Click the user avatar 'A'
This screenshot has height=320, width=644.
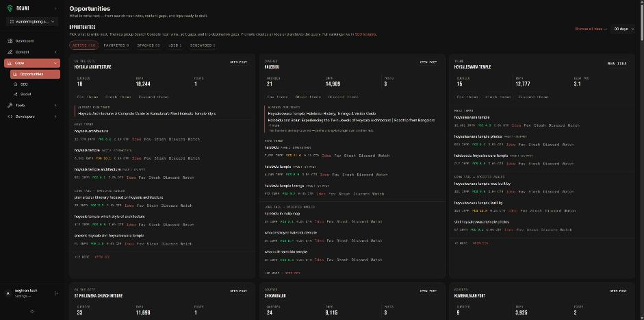click(x=8, y=293)
